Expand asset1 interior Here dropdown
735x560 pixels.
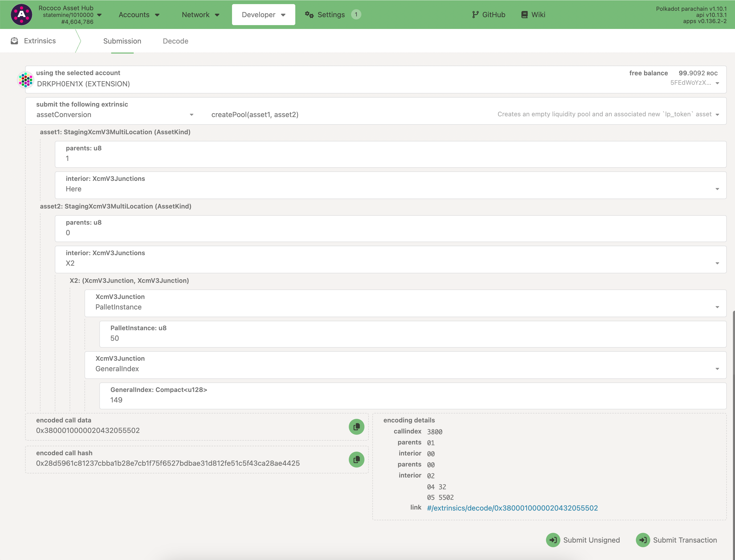(x=390, y=189)
